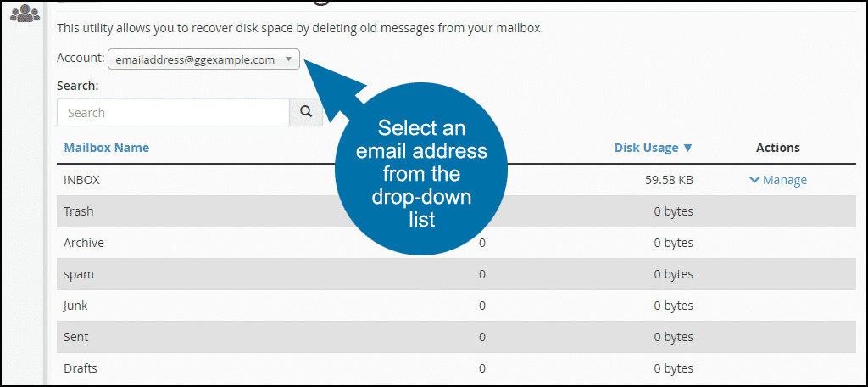Select the Archive mailbox row
Screen dimensions: 868x387
(x=456, y=242)
